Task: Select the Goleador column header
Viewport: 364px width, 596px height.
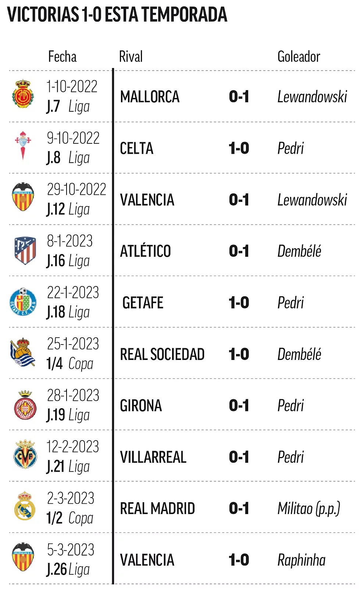Action: pyautogui.click(x=299, y=57)
